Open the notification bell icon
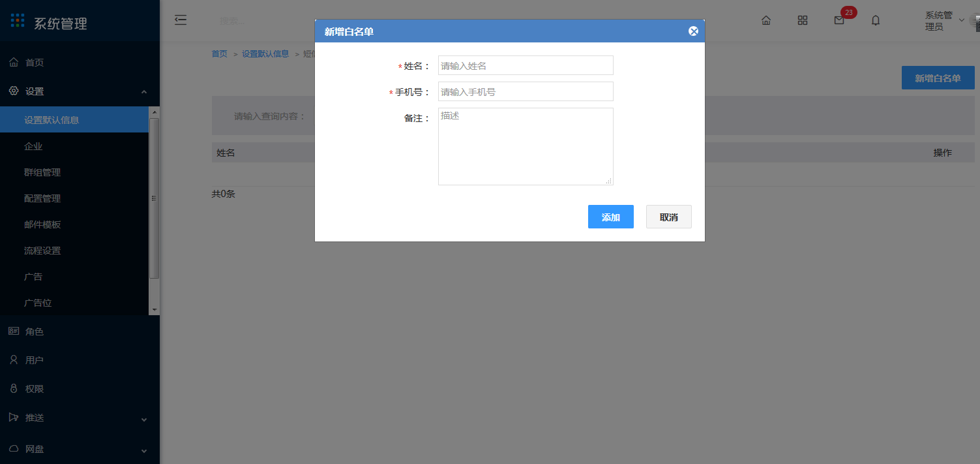Screen dimensions: 980x464 coord(876,20)
